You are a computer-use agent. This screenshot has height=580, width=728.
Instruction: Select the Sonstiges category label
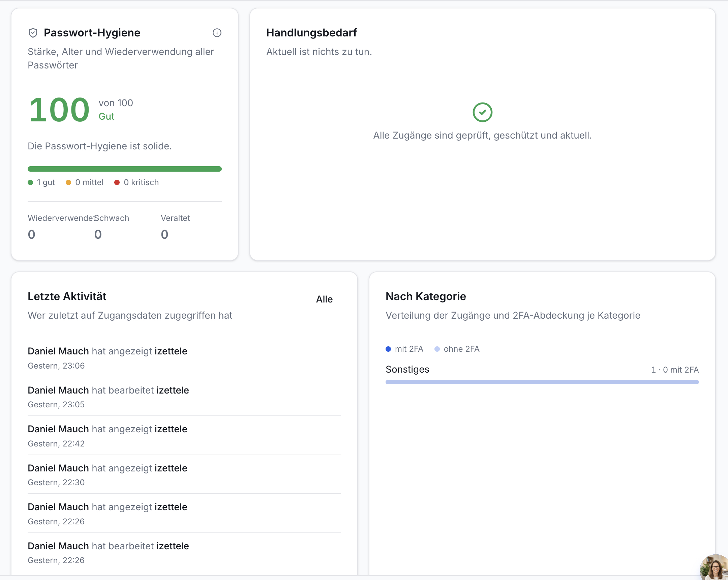pos(407,369)
